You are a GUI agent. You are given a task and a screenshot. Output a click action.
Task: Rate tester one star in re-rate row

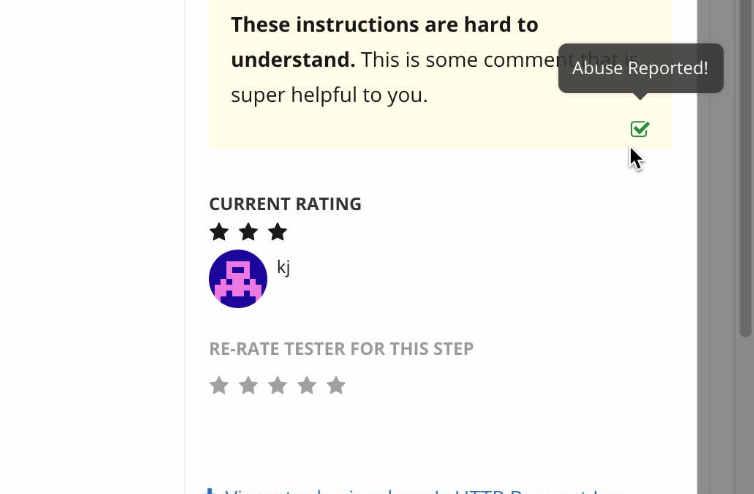219,385
